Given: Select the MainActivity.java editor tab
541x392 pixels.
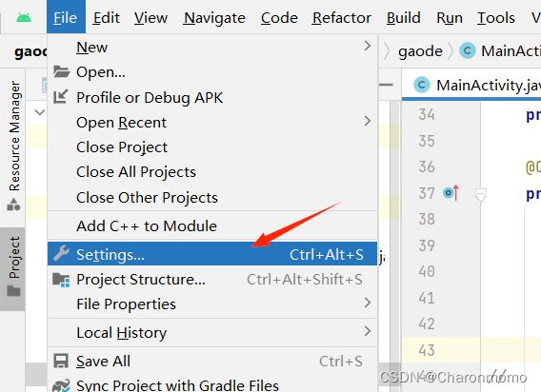Looking at the screenshot, I should tap(477, 86).
